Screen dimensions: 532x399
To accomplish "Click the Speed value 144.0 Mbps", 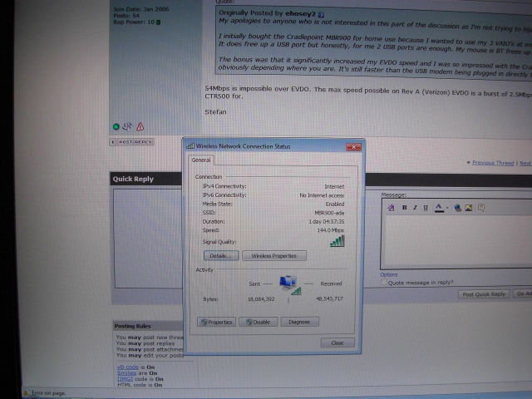I will point(331,230).
